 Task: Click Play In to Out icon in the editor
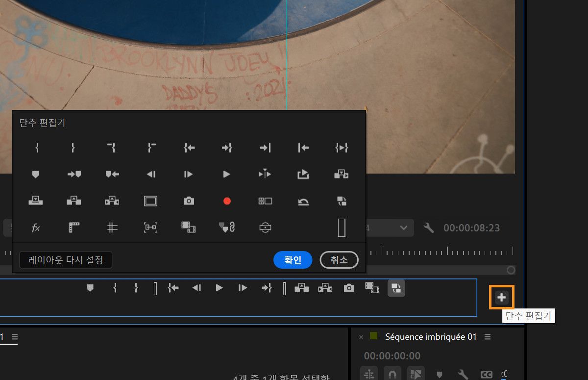point(342,148)
